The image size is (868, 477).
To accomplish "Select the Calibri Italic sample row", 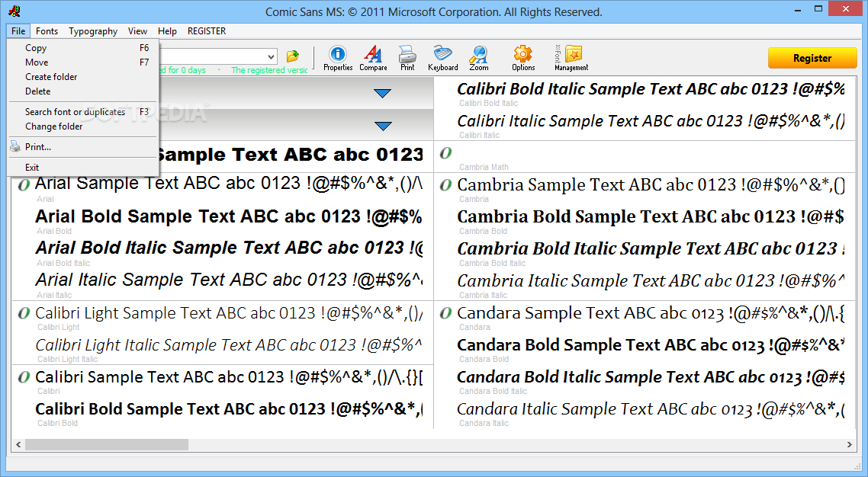I will pos(651,124).
